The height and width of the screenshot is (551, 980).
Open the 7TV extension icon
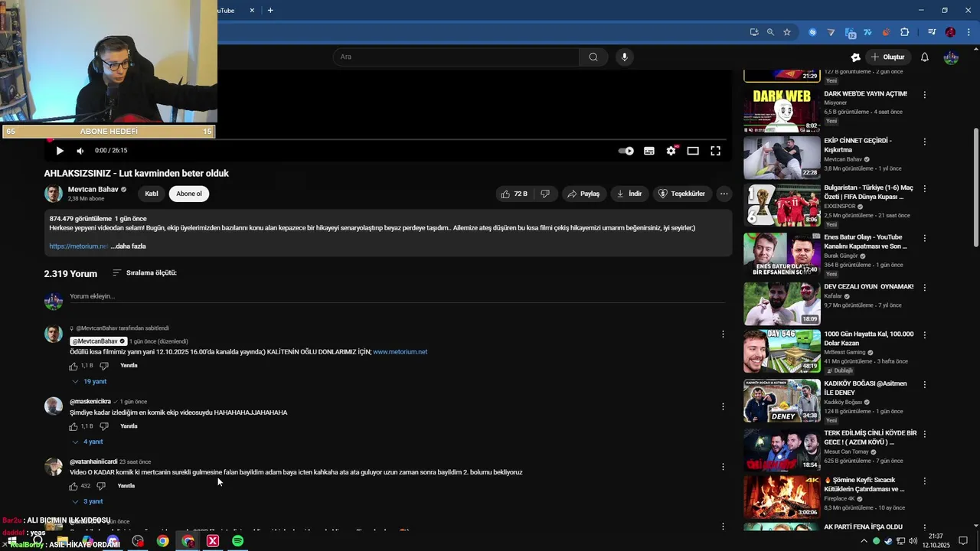867,32
